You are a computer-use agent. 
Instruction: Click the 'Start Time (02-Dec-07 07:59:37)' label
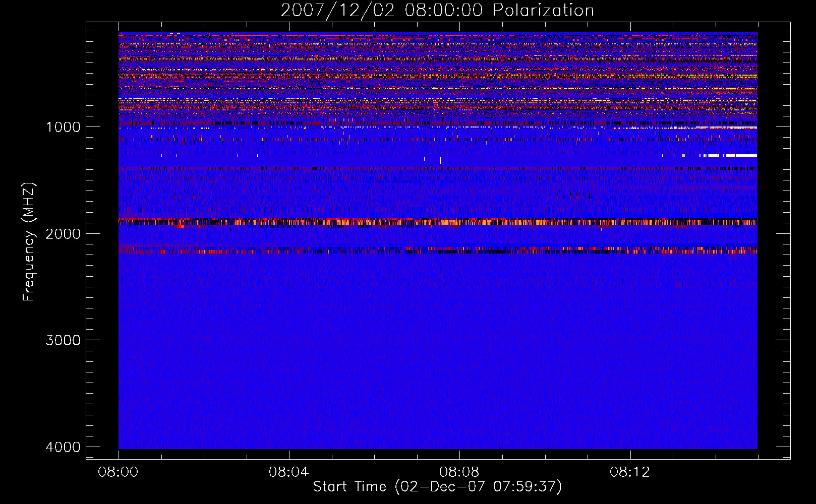437,487
